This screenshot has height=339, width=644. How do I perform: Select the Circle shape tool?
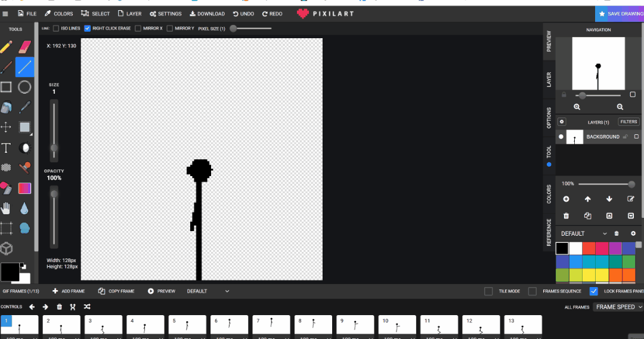24,87
